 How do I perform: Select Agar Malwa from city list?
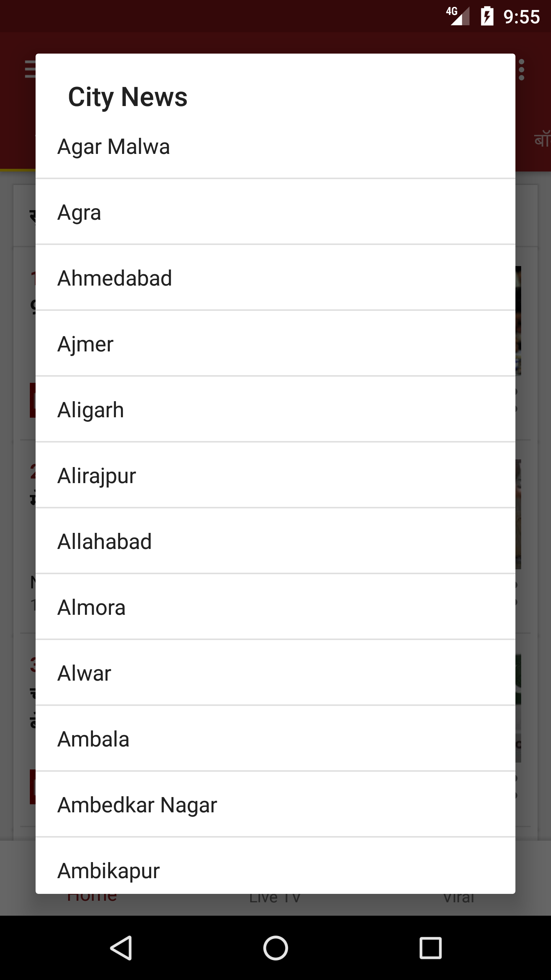pos(275,147)
